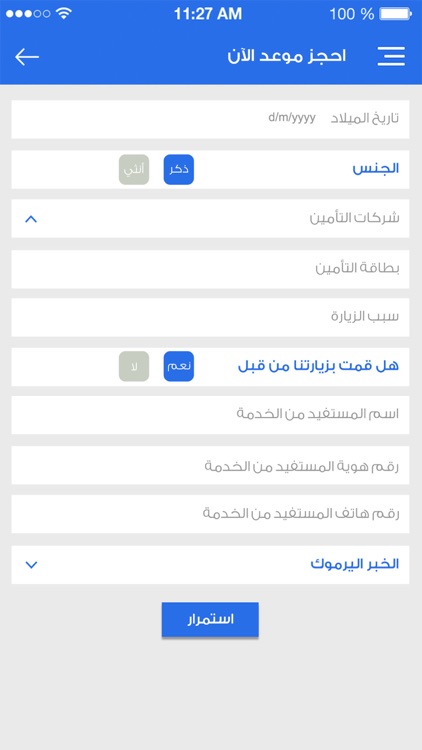Click the رقم هاتف المستفيد field

pos(211,514)
